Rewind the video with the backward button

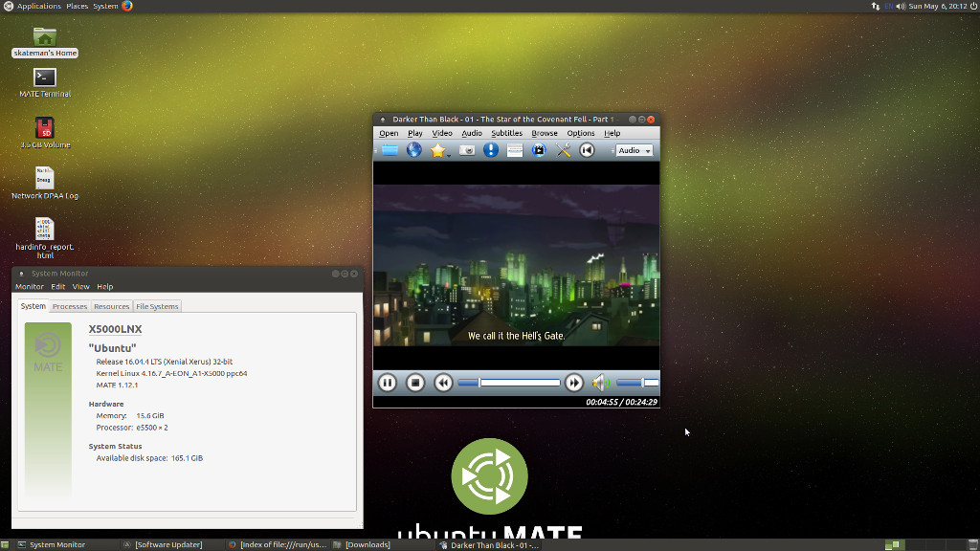coord(443,383)
